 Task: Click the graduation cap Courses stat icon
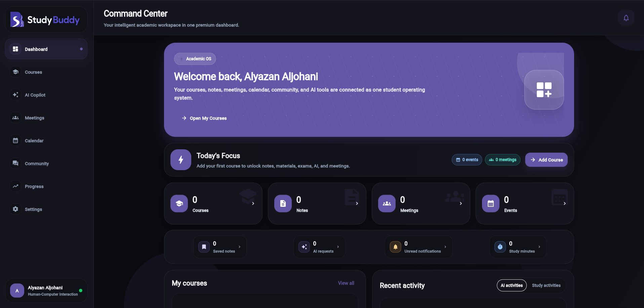(x=179, y=203)
